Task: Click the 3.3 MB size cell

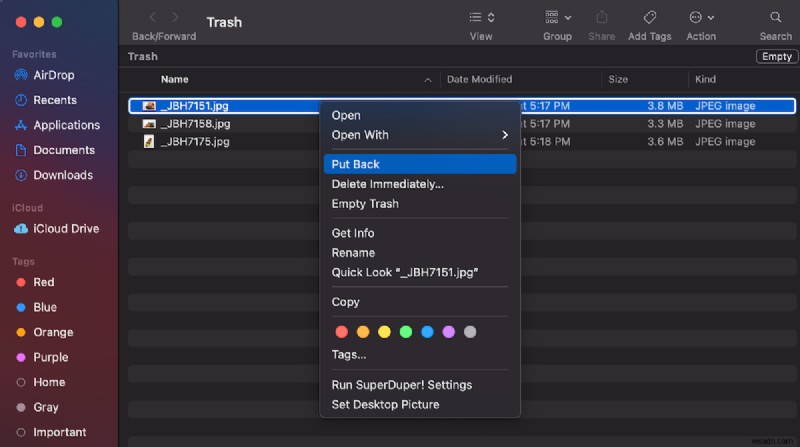Action: point(665,123)
